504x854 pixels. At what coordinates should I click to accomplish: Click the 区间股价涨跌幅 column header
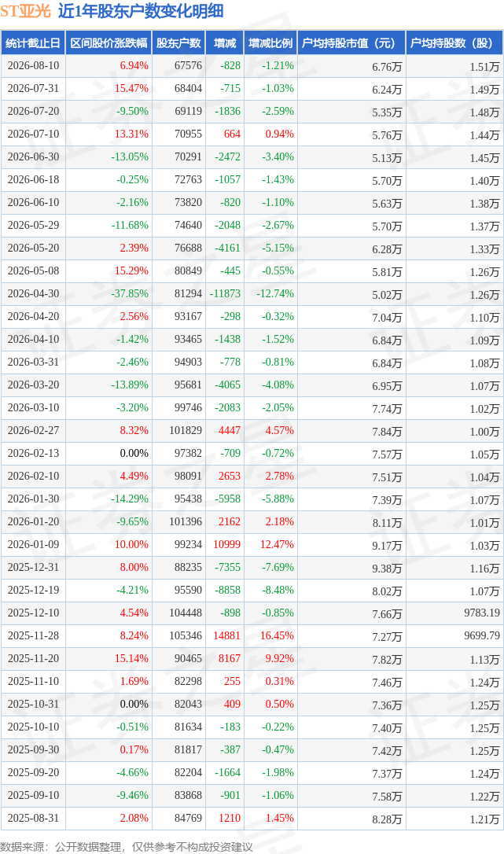tap(109, 43)
